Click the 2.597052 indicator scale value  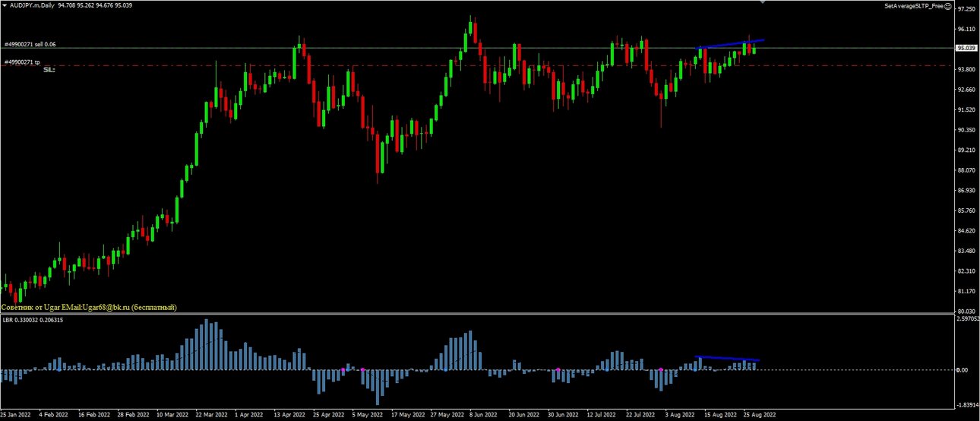coord(966,320)
